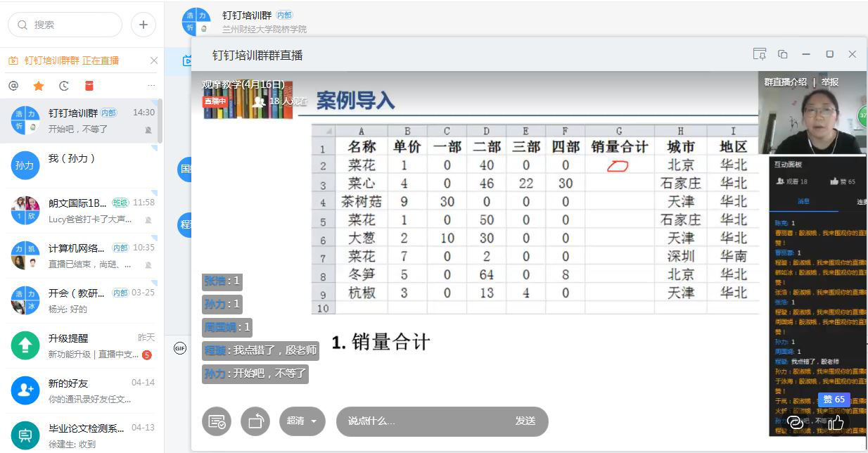Click the 发送 send button
The height and width of the screenshot is (453, 868).
point(525,421)
